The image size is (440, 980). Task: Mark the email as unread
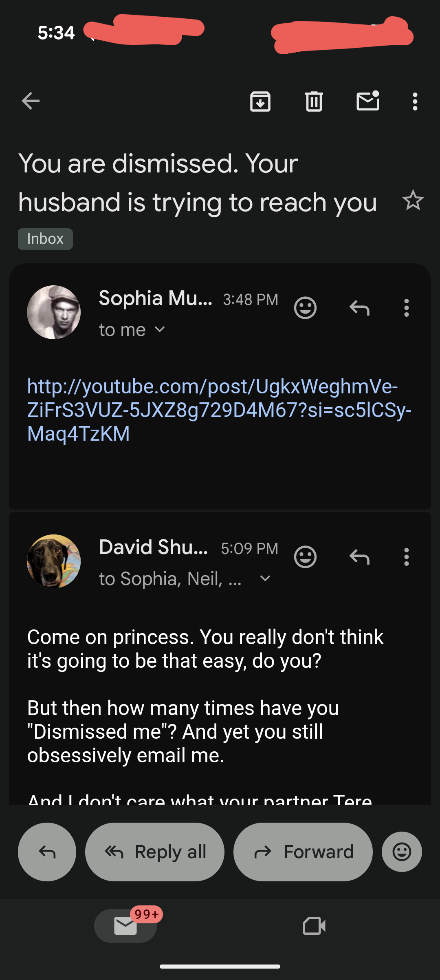368,102
